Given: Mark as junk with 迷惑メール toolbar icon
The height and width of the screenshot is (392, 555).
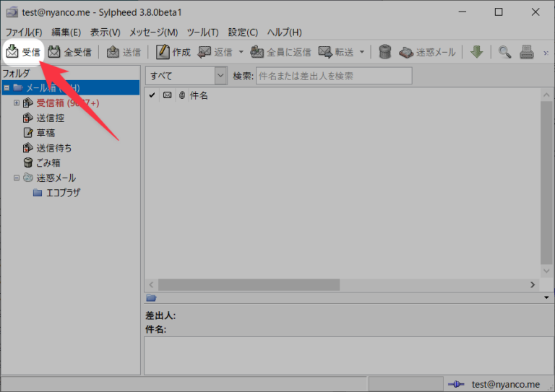Looking at the screenshot, I should tap(407, 52).
